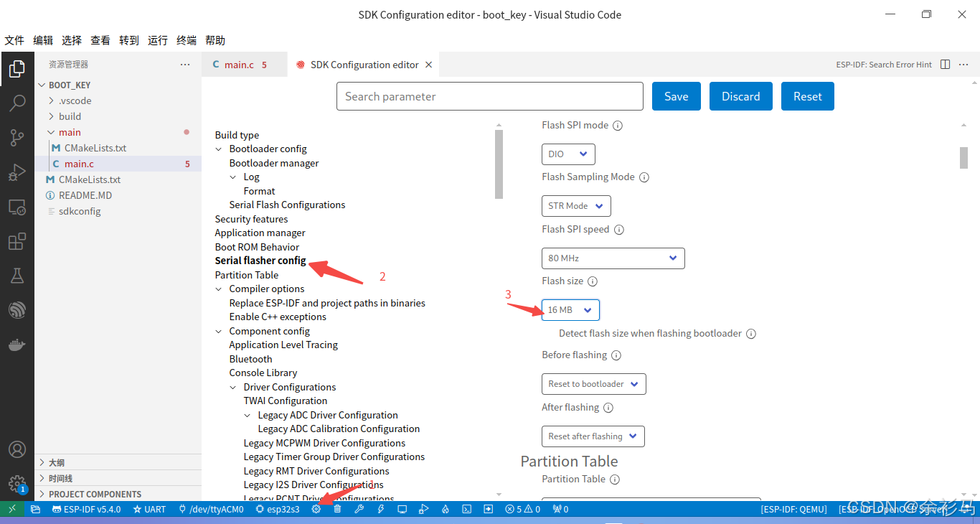Show info for Before flashing
Image resolution: width=980 pixels, height=524 pixels.
616,355
